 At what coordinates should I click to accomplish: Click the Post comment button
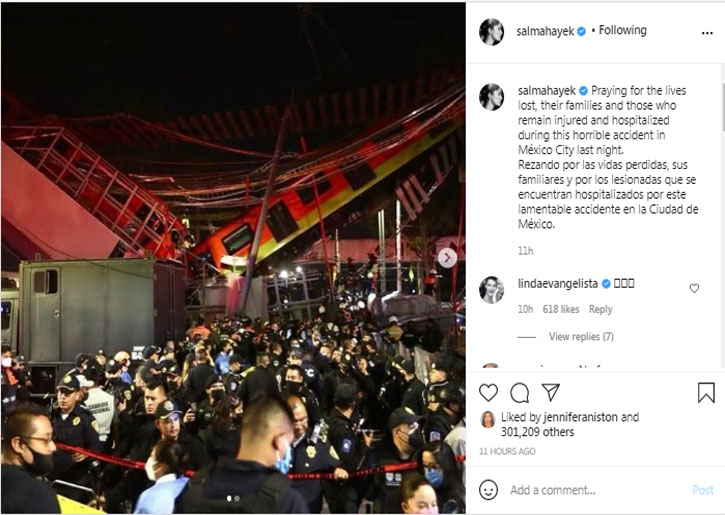point(703,490)
